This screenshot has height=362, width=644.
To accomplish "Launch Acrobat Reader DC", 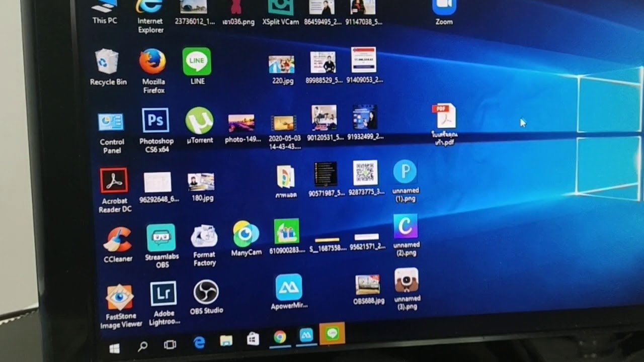I will coord(114,190).
